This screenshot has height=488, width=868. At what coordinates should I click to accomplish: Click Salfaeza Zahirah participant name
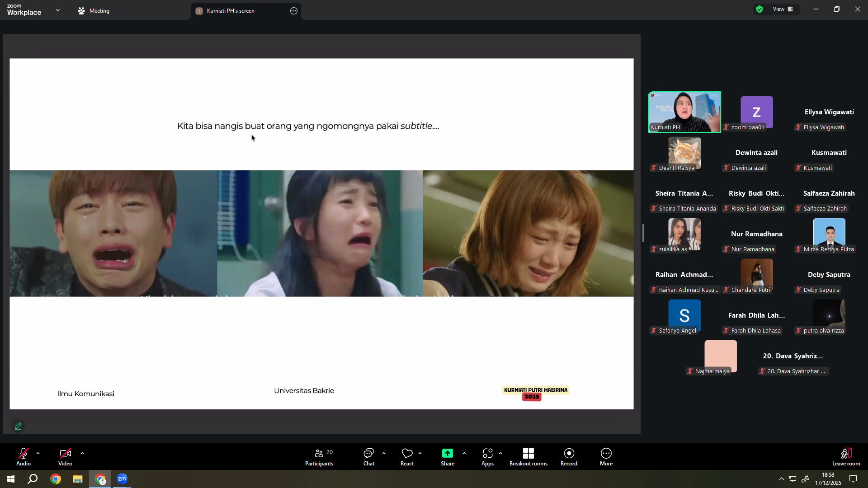coord(829,193)
